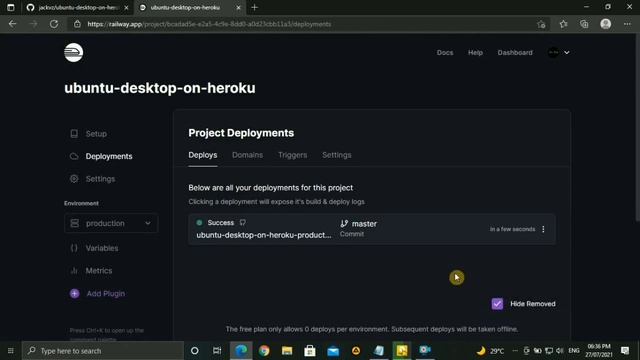This screenshot has height=360, width=640.
Task: Toggle the Hide Removed checkbox
Action: pos(497,304)
